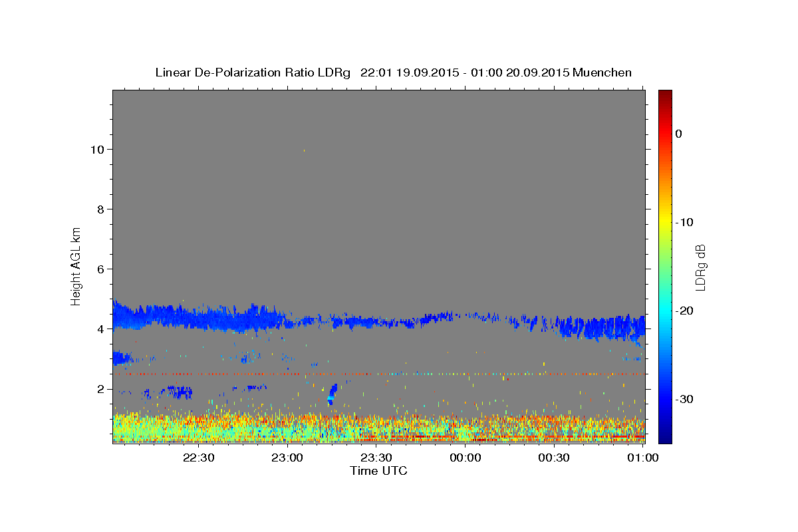Screen dimensions: 798x532
Task: Click the 00:30 time tick label
Action: click(x=554, y=458)
